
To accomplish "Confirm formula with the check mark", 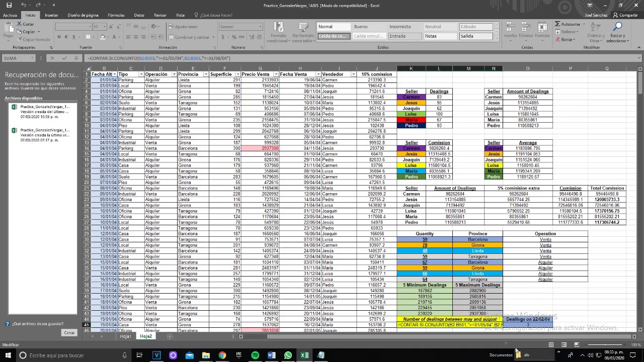I will click(64, 58).
